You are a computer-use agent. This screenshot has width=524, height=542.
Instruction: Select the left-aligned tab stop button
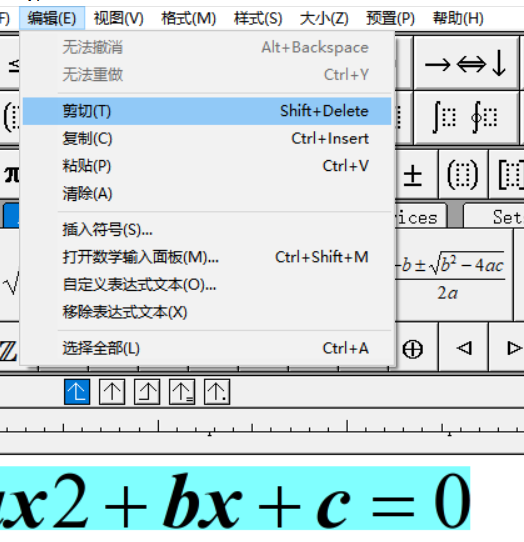click(x=77, y=392)
